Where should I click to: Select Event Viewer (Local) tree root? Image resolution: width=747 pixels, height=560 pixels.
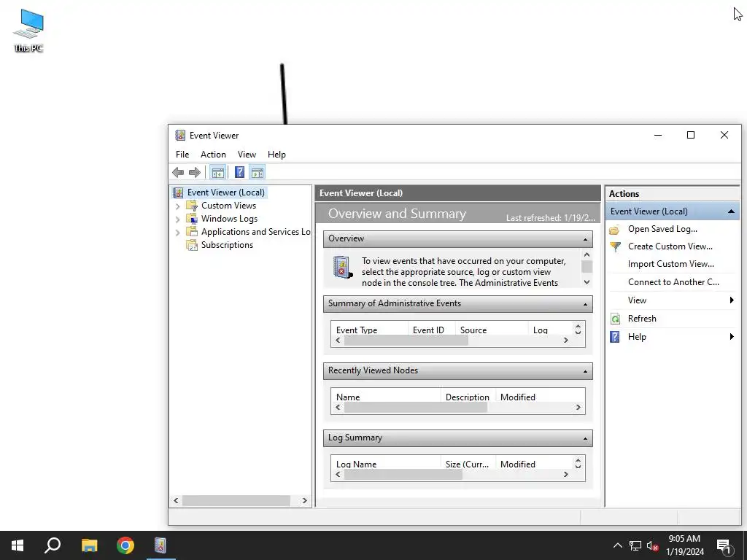[226, 192]
